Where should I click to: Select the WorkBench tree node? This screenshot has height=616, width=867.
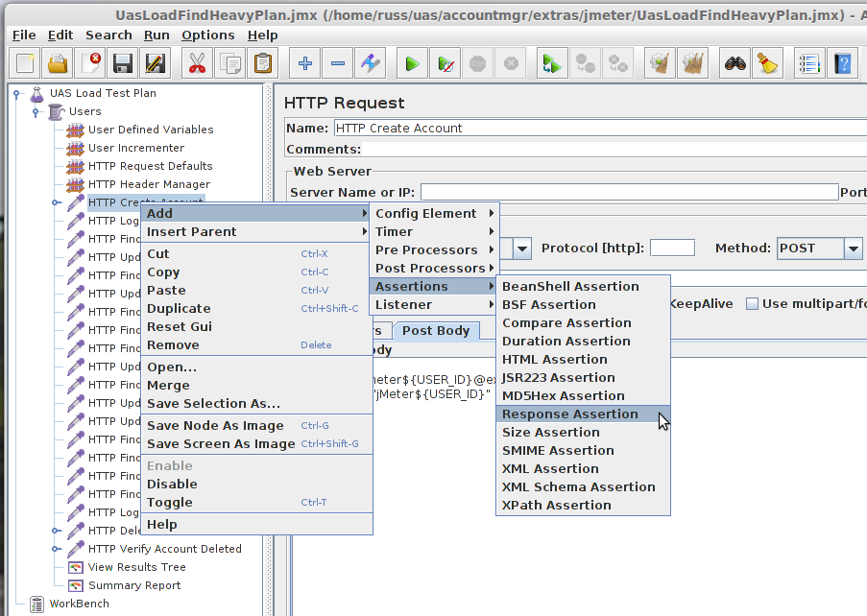coord(79,604)
